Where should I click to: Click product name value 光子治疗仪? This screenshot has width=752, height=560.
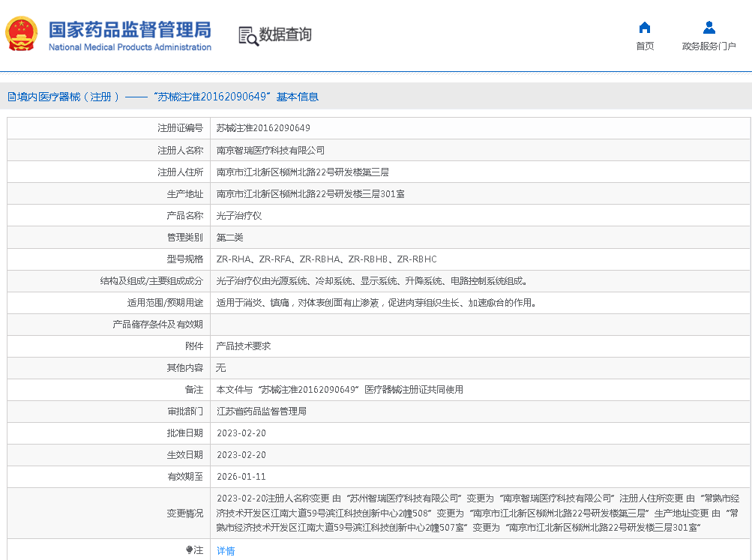click(x=238, y=216)
